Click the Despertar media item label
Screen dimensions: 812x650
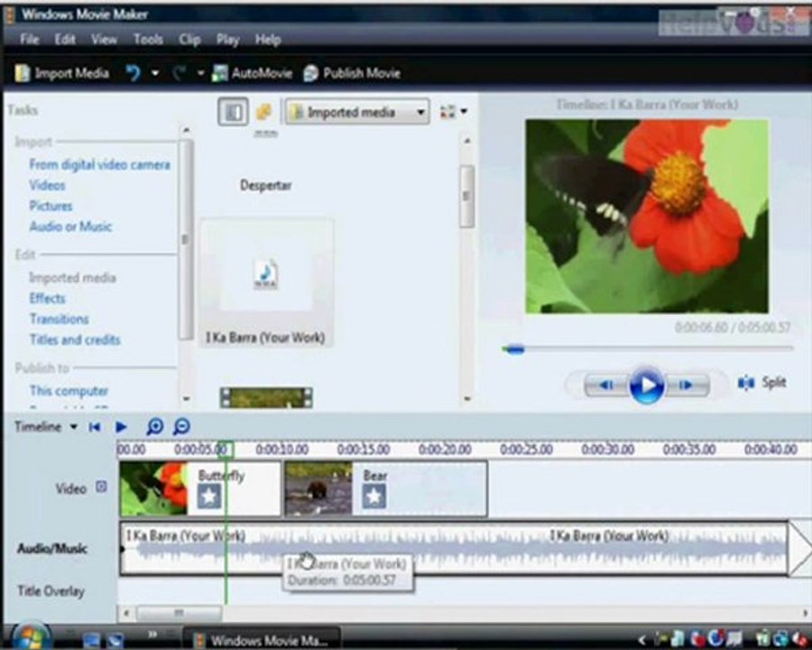[x=265, y=185]
